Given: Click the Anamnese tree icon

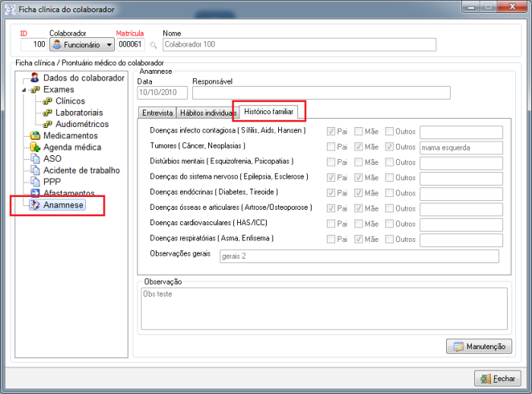Looking at the screenshot, I should 35,205.
